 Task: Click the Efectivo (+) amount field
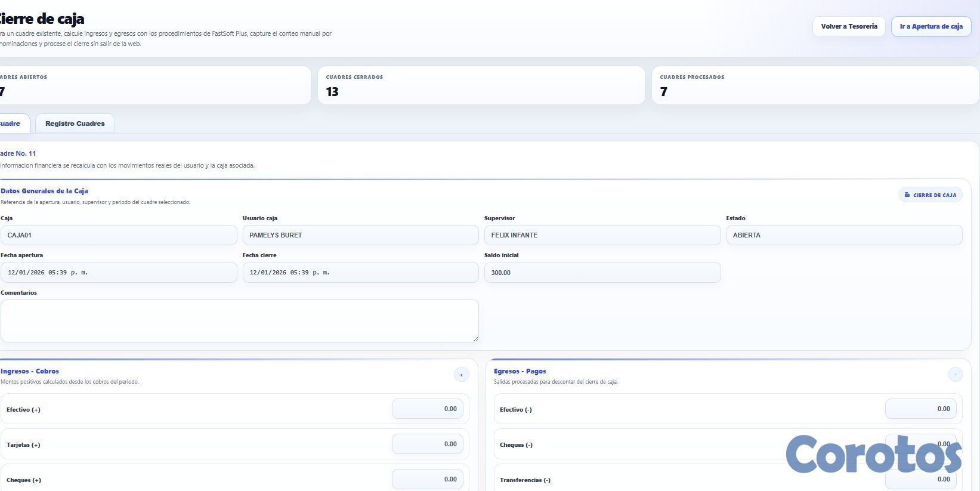427,409
